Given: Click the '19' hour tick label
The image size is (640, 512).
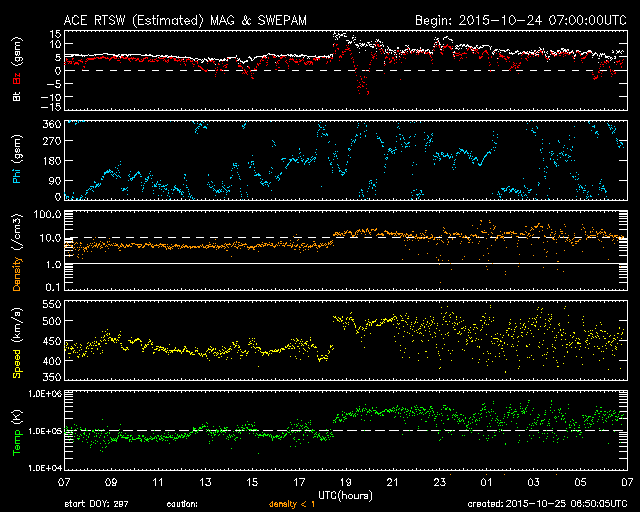Looking at the screenshot, I should [x=345, y=483].
